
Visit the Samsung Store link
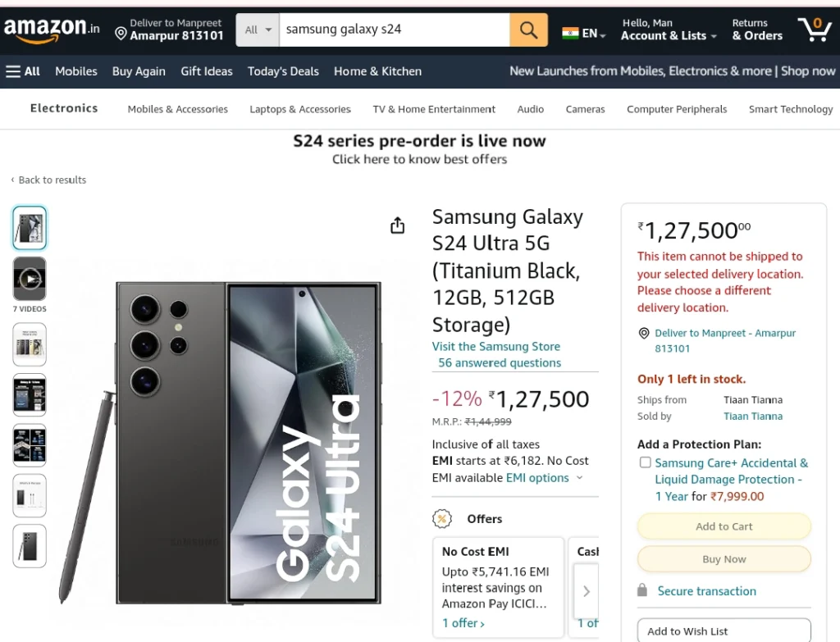click(496, 347)
